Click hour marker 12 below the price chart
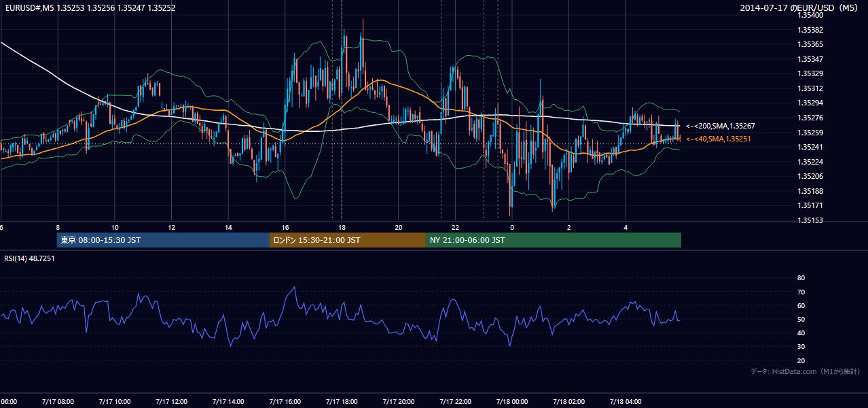This screenshot has width=868, height=408. (171, 228)
